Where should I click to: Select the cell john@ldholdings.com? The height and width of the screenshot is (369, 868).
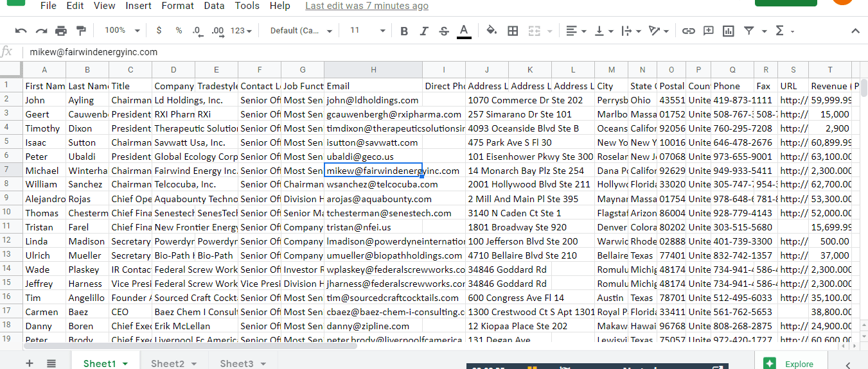(x=373, y=100)
